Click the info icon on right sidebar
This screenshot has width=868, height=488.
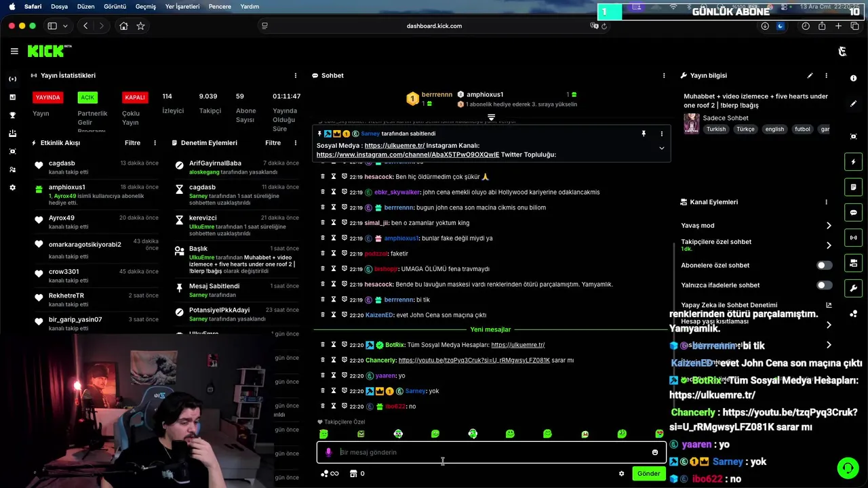pyautogui.click(x=853, y=79)
